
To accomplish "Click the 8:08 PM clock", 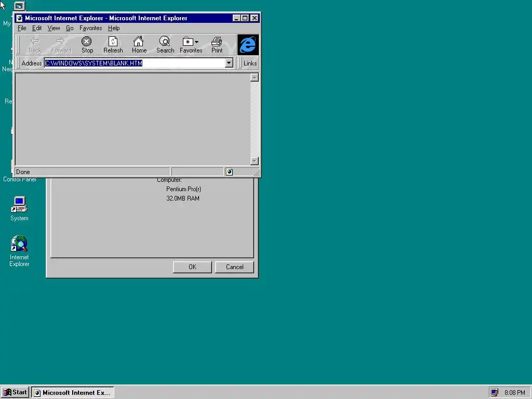I will (x=514, y=393).
